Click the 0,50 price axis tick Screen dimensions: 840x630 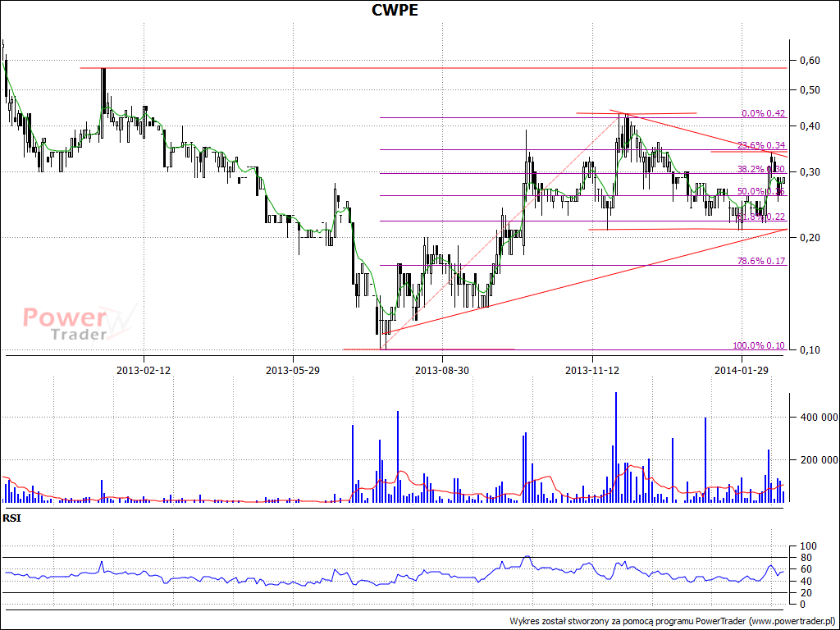(x=809, y=90)
